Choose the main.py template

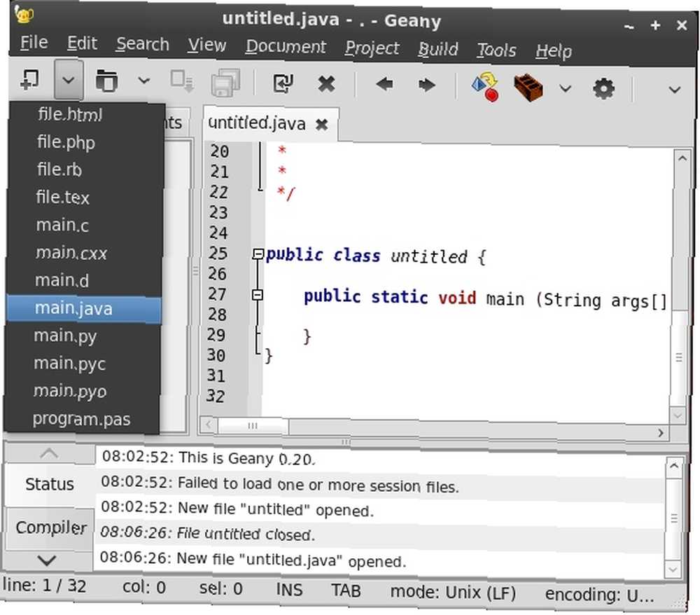83,336
